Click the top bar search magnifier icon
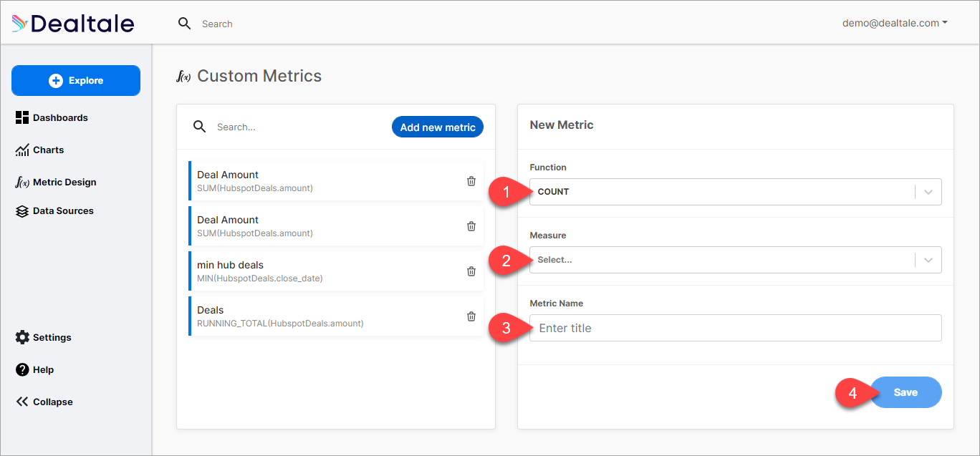Screen dimensions: 980x456 (185, 24)
